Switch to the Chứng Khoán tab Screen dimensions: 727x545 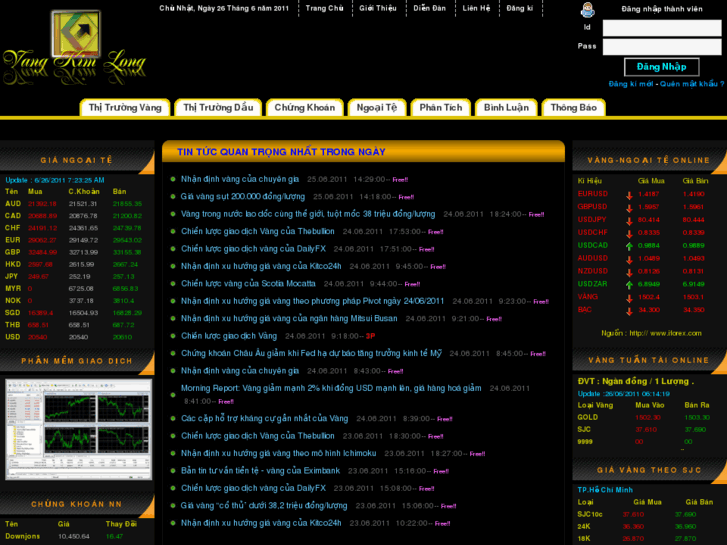pos(305,108)
